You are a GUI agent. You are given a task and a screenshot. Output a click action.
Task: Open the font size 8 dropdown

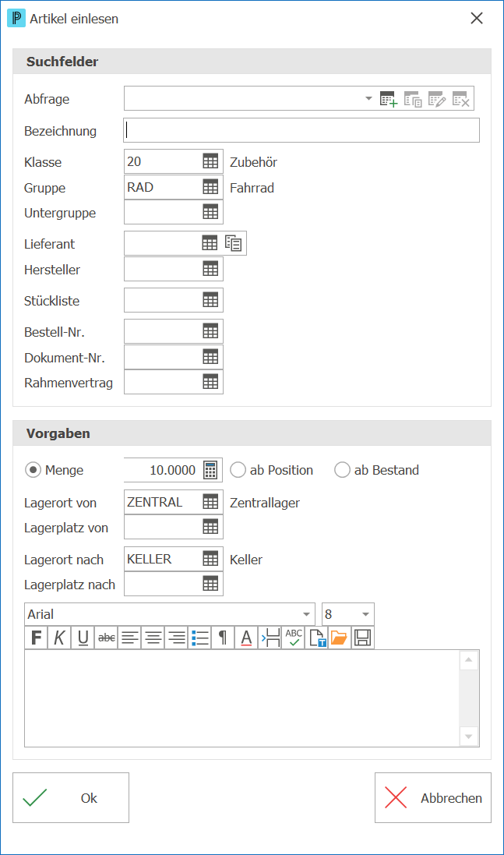[x=365, y=614]
